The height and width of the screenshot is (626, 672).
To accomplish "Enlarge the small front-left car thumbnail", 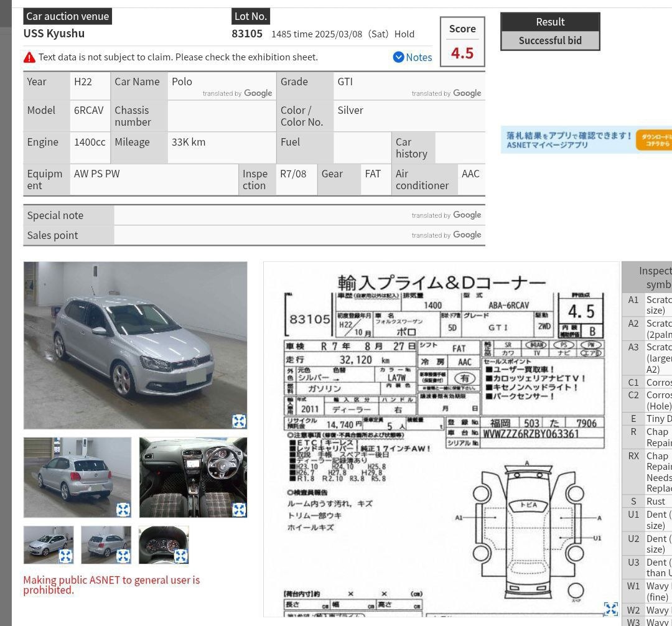I will coord(65,556).
